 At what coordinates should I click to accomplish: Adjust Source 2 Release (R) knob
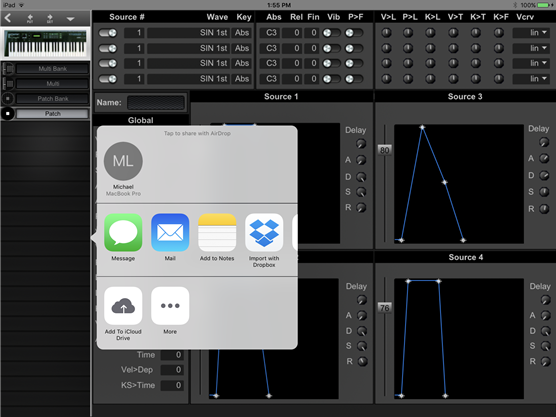click(x=362, y=362)
